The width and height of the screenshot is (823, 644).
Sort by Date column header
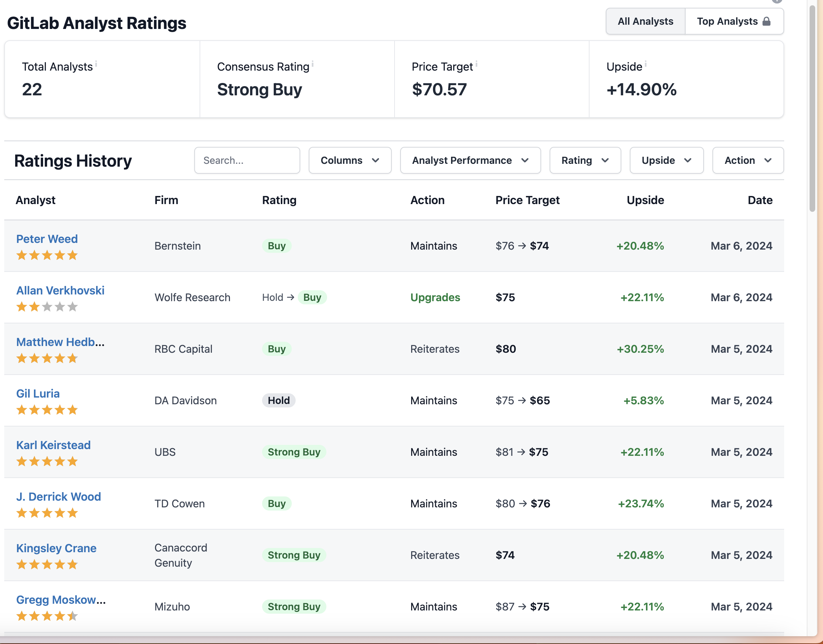pyautogui.click(x=760, y=200)
